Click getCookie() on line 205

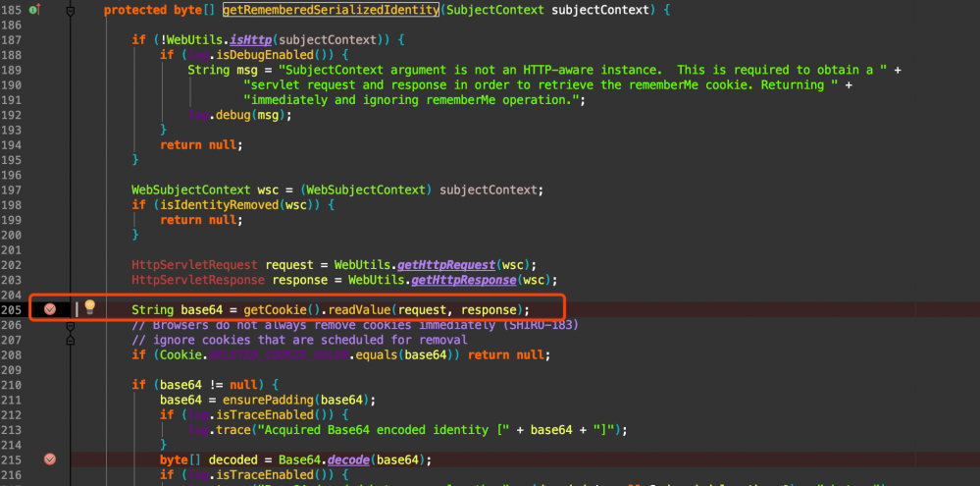point(283,309)
